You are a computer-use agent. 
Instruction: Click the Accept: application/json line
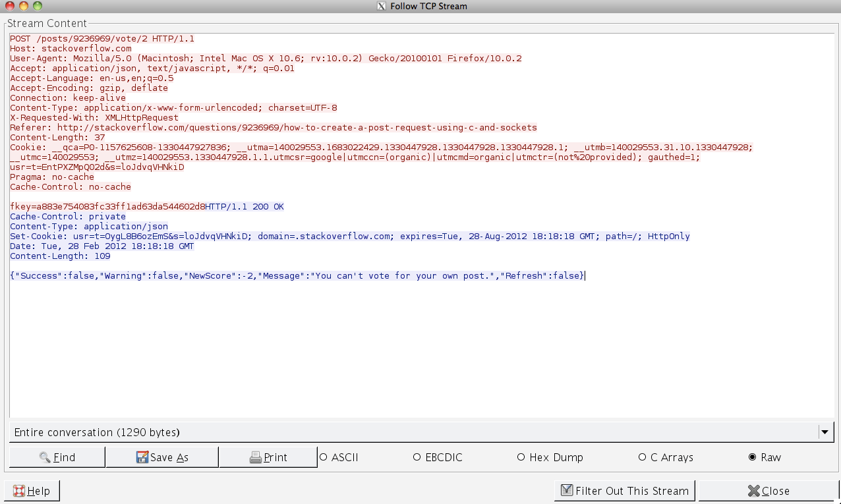pos(152,69)
